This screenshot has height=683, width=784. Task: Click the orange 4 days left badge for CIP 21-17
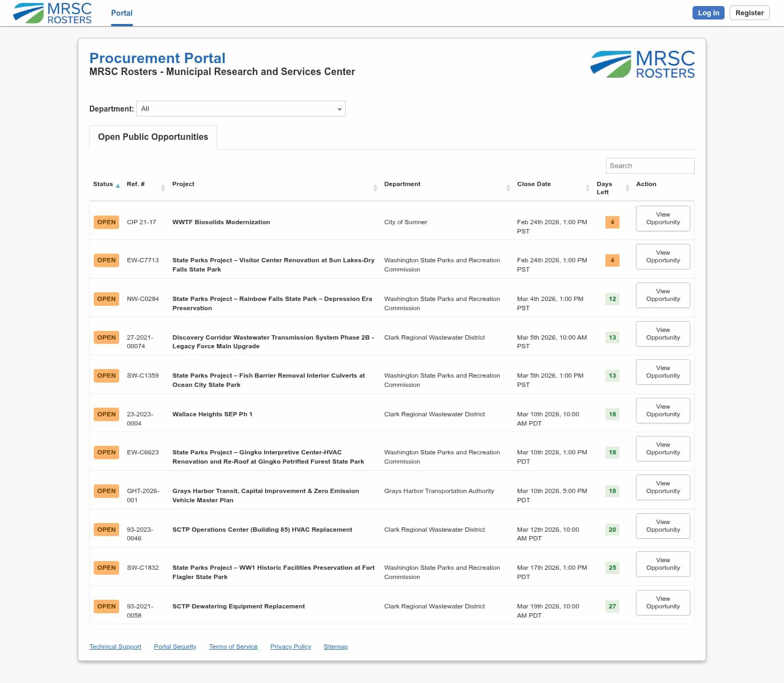[612, 222]
